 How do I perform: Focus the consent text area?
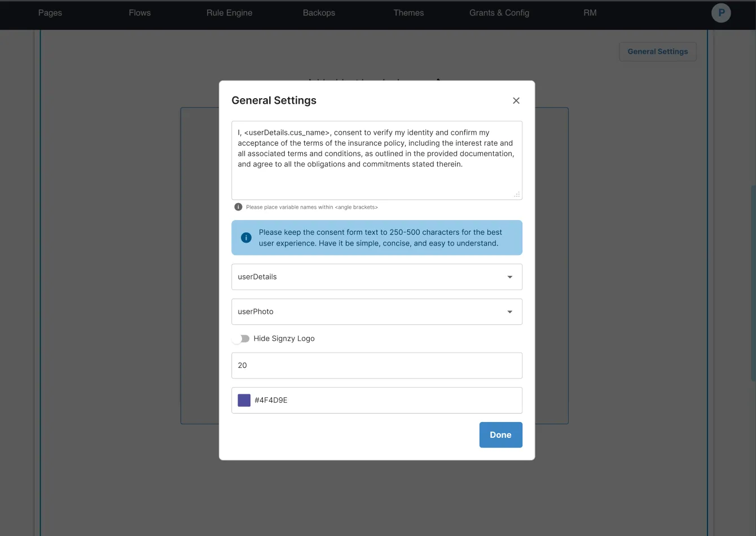(377, 160)
